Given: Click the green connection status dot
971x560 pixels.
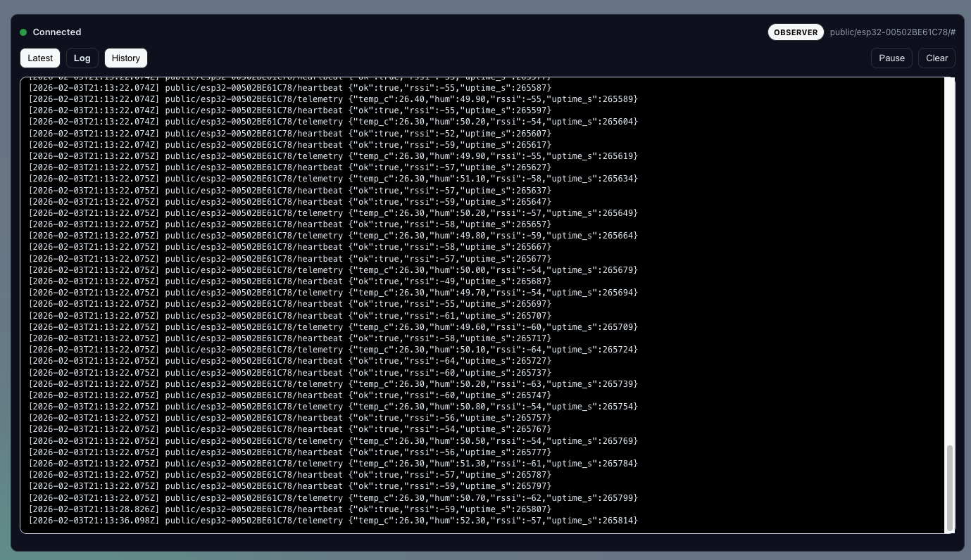Looking at the screenshot, I should click(x=23, y=32).
